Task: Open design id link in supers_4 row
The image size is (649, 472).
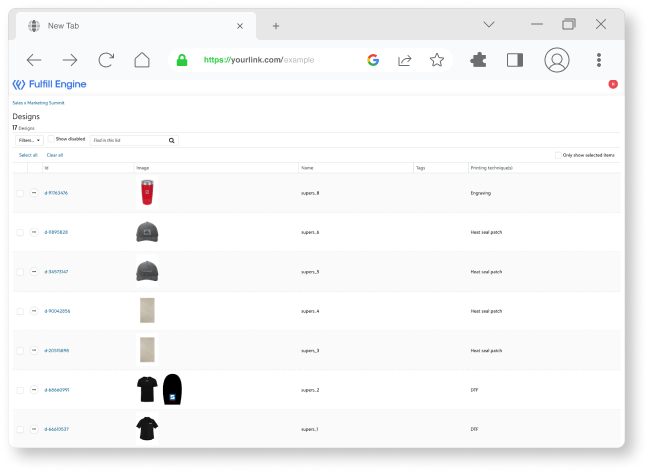Action: tap(57, 311)
